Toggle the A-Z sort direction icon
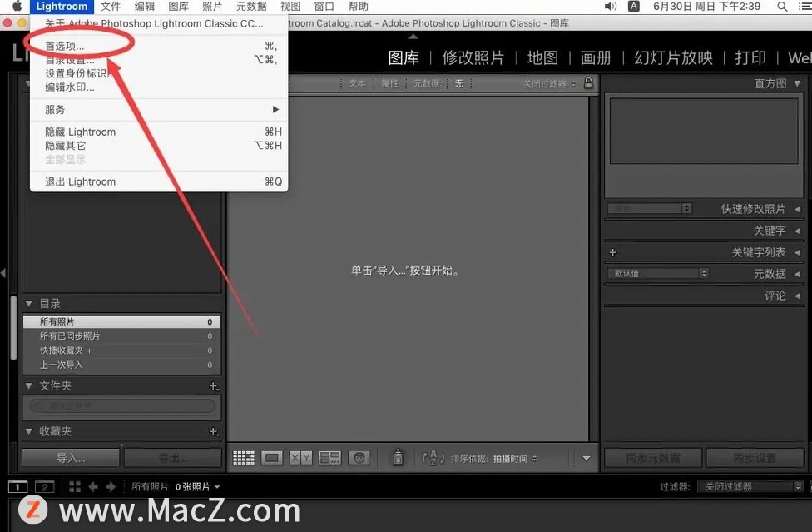This screenshot has width=812, height=532. click(x=433, y=458)
